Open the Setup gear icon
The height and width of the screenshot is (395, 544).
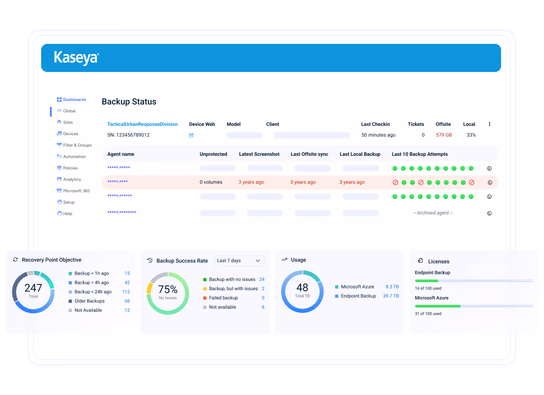[x=59, y=202]
